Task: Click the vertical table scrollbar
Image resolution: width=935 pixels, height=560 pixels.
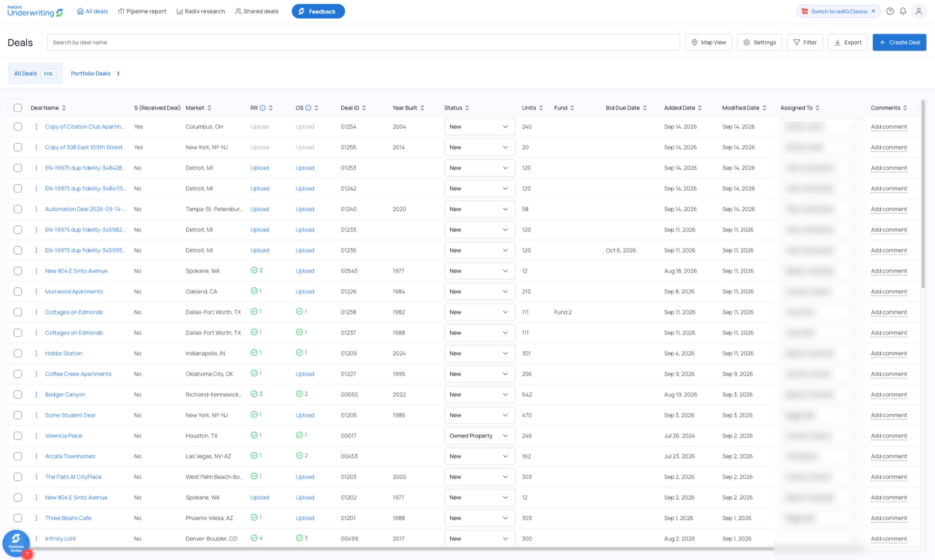Action: tap(923, 194)
